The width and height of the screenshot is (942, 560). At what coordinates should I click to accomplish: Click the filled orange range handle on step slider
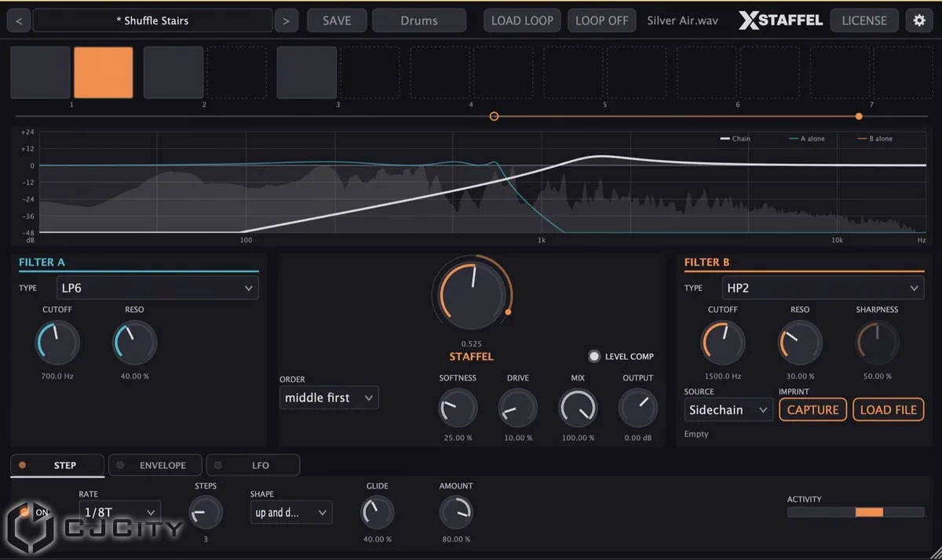[x=859, y=116]
